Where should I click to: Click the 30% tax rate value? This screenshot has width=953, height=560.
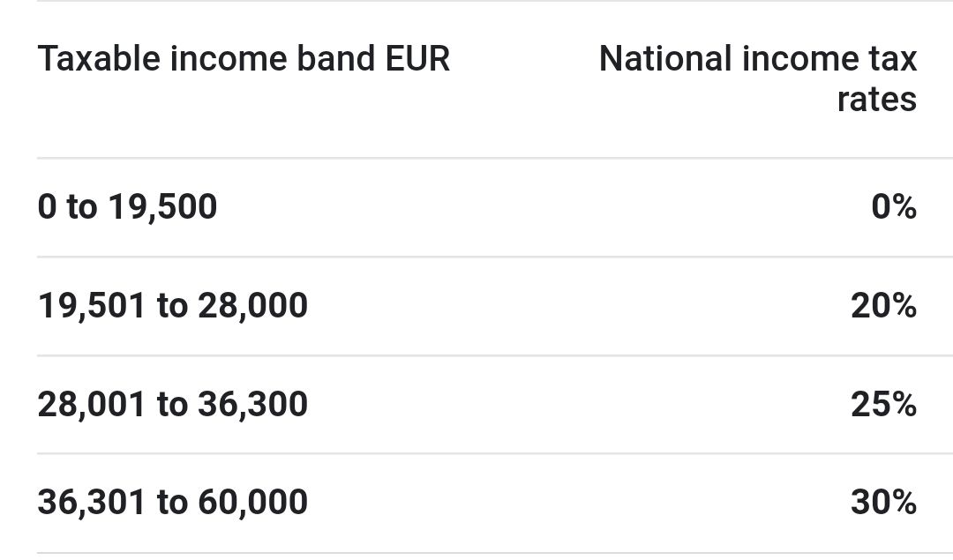[x=883, y=503]
